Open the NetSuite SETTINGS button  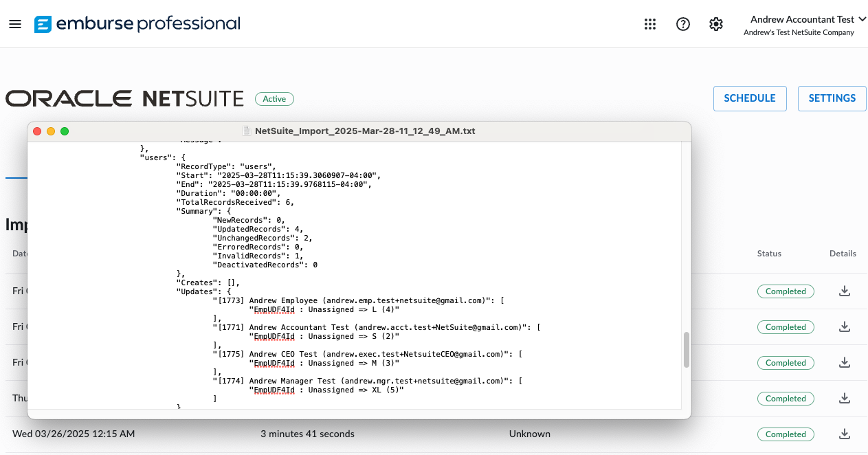click(832, 98)
